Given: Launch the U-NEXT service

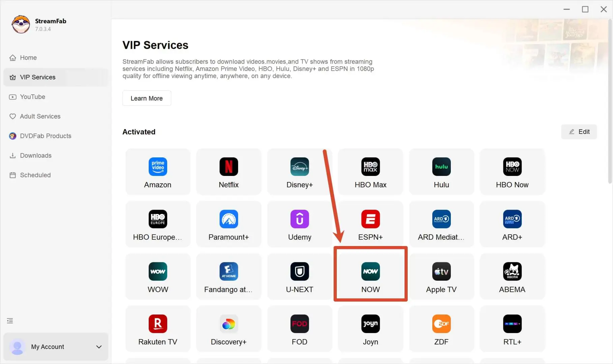Looking at the screenshot, I should pos(299,277).
